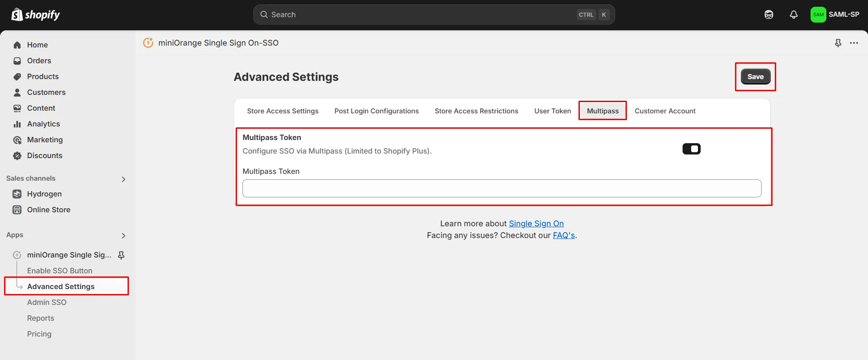Open the Single Sign On link
The height and width of the screenshot is (360, 868).
[x=536, y=224]
